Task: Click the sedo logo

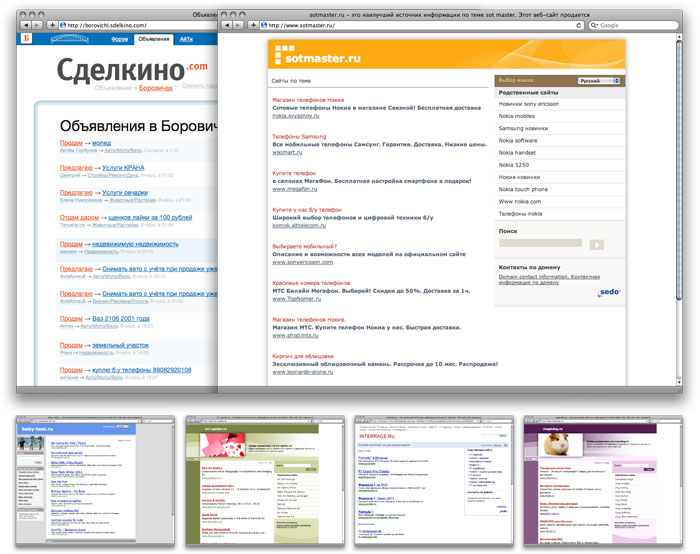Action: (x=610, y=293)
